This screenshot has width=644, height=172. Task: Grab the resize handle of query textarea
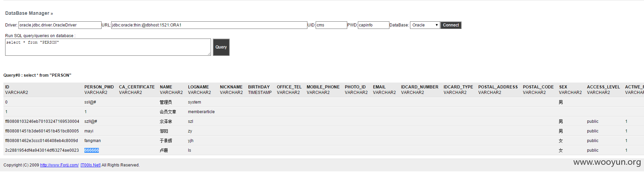[x=209, y=54]
